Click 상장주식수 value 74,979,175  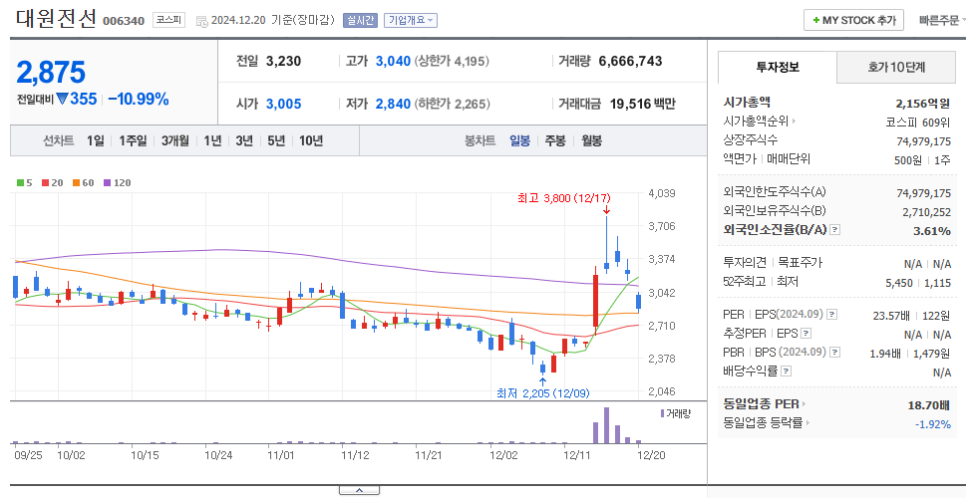923,141
